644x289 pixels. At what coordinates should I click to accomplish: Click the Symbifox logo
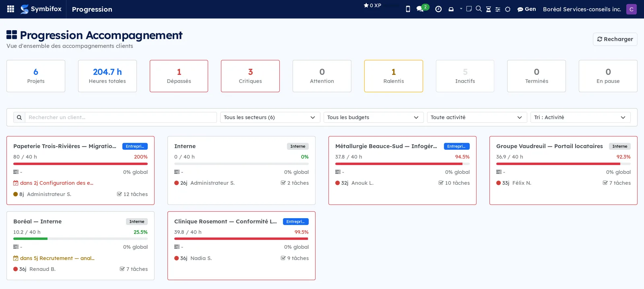[41, 9]
